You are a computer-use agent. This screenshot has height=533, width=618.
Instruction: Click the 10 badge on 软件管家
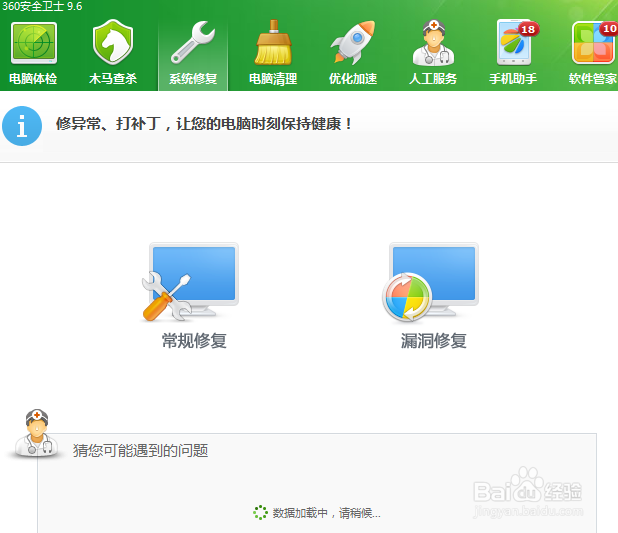click(609, 28)
